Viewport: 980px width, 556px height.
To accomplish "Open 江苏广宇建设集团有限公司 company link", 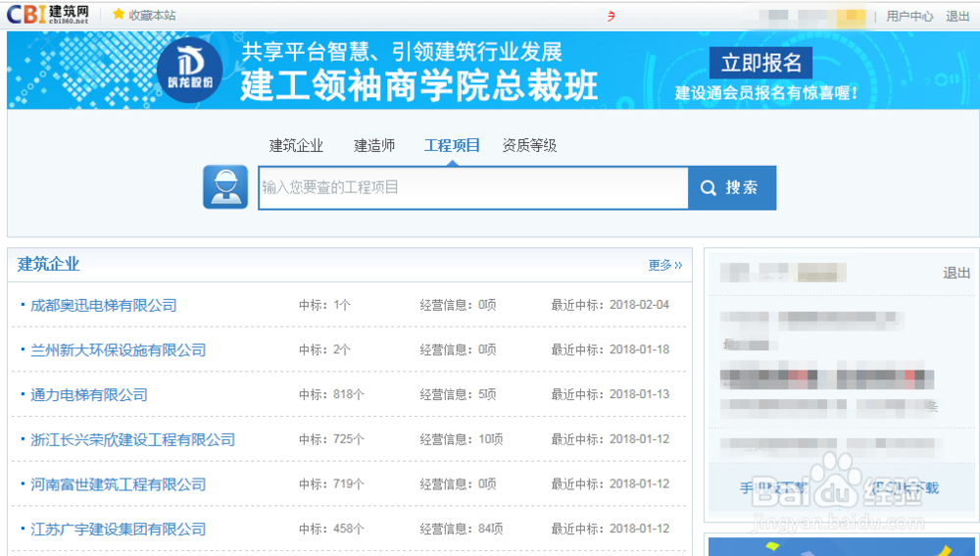I will click(119, 530).
